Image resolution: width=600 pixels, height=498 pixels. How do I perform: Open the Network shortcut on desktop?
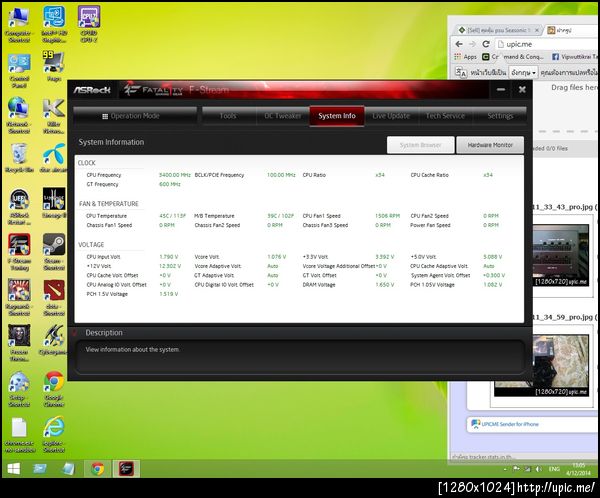[x=19, y=116]
